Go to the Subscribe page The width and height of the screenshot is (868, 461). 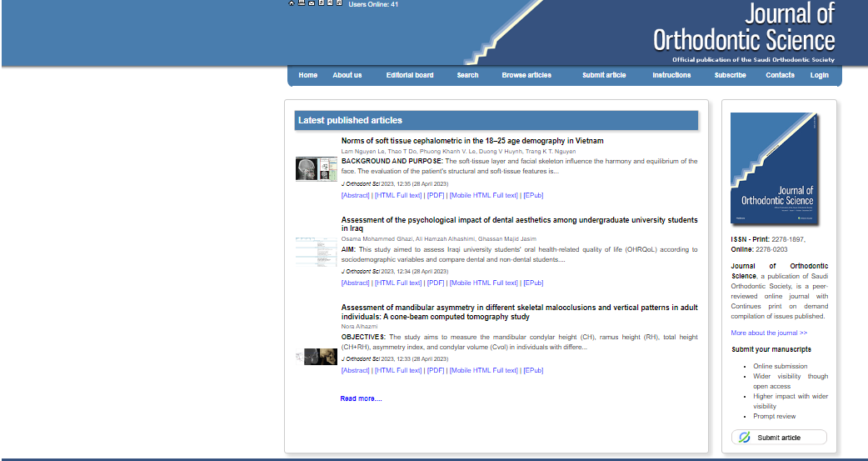pos(730,75)
